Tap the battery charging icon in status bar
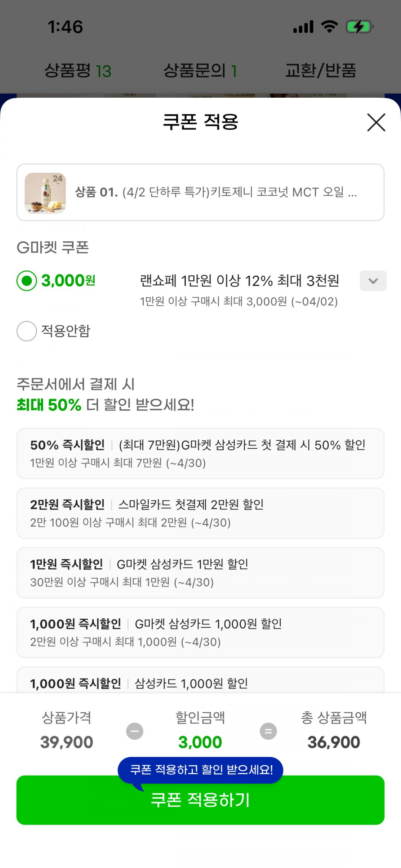Screen dimensions: 401x868 (x=359, y=27)
